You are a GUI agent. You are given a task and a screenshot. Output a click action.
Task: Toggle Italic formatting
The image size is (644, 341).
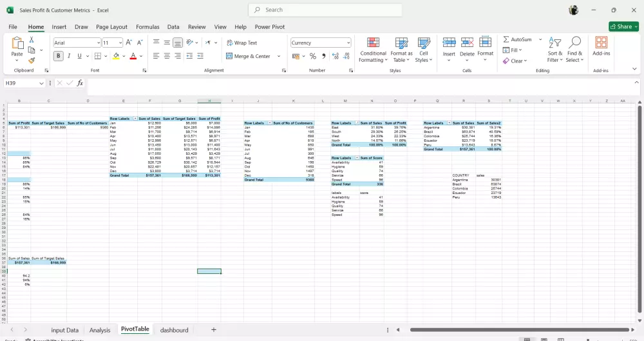tap(69, 56)
